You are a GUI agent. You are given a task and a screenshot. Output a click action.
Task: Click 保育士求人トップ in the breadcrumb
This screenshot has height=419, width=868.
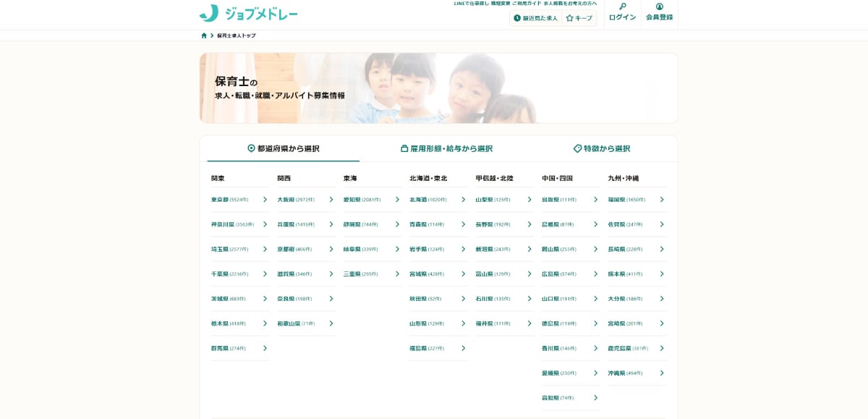tap(237, 35)
